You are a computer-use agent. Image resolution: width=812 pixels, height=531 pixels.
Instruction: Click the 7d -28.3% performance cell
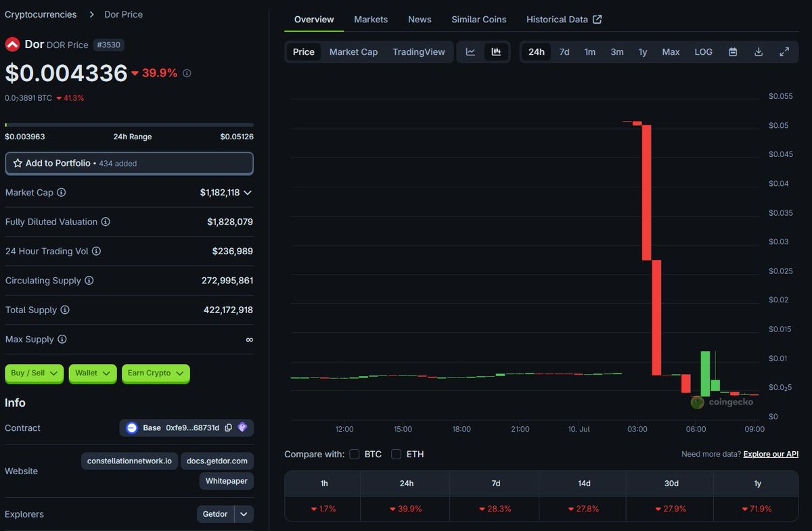click(495, 509)
